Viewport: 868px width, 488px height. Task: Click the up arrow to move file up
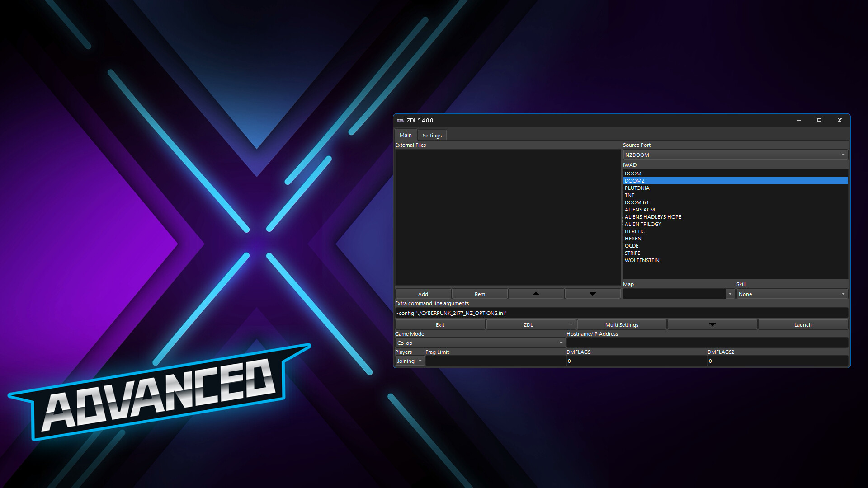point(536,294)
